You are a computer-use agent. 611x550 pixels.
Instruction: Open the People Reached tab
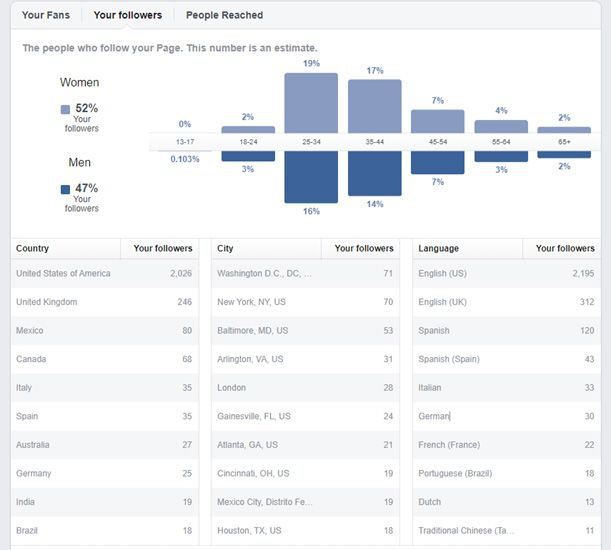point(224,15)
